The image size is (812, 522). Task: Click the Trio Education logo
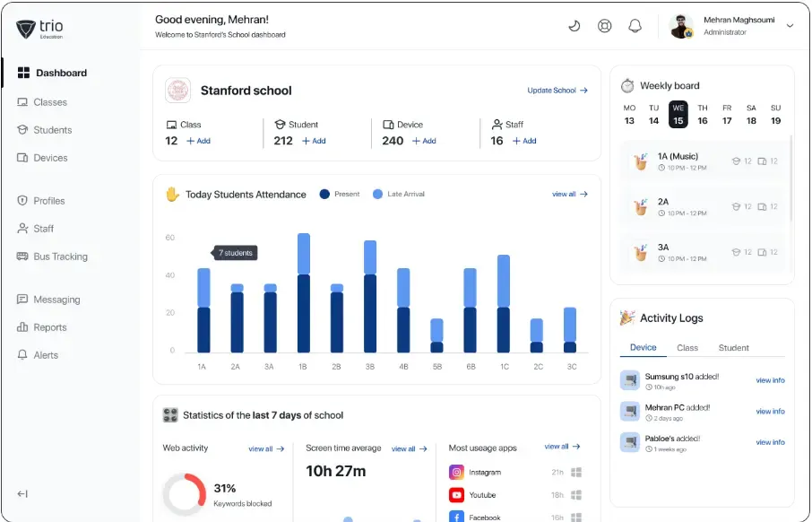[x=41, y=29]
